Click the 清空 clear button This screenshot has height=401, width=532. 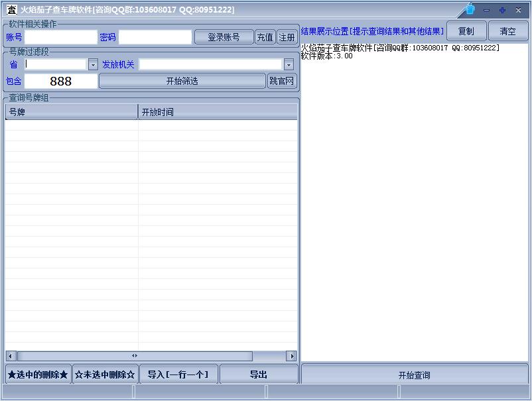(508, 31)
